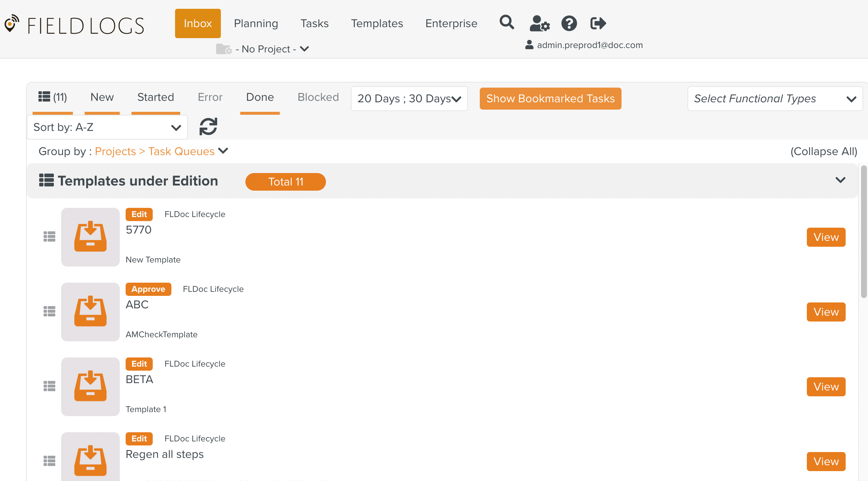Open the Planning menu
The height and width of the screenshot is (481, 868).
point(256,23)
